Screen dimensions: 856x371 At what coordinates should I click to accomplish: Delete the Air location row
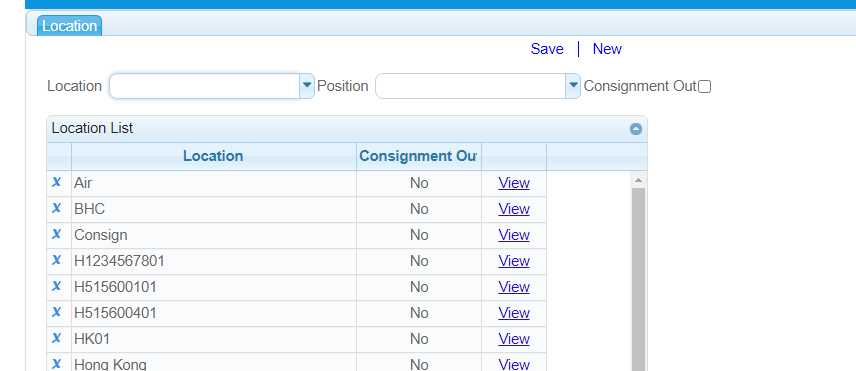(56, 182)
